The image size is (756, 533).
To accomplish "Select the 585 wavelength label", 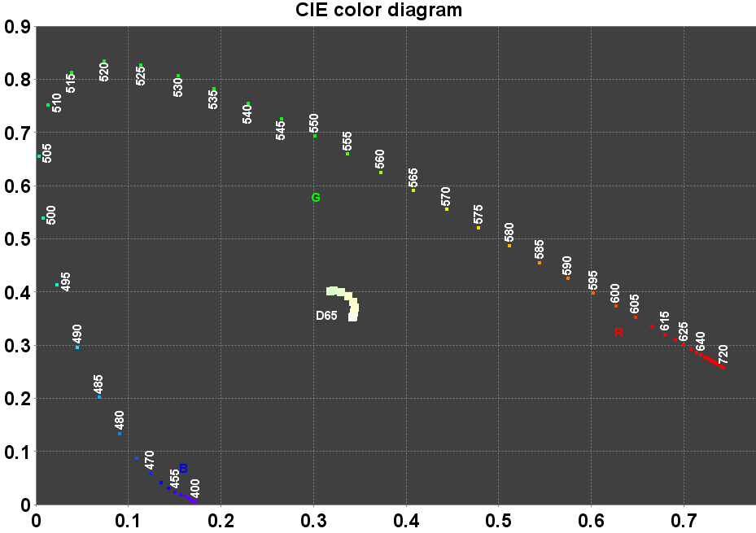I will [x=540, y=249].
